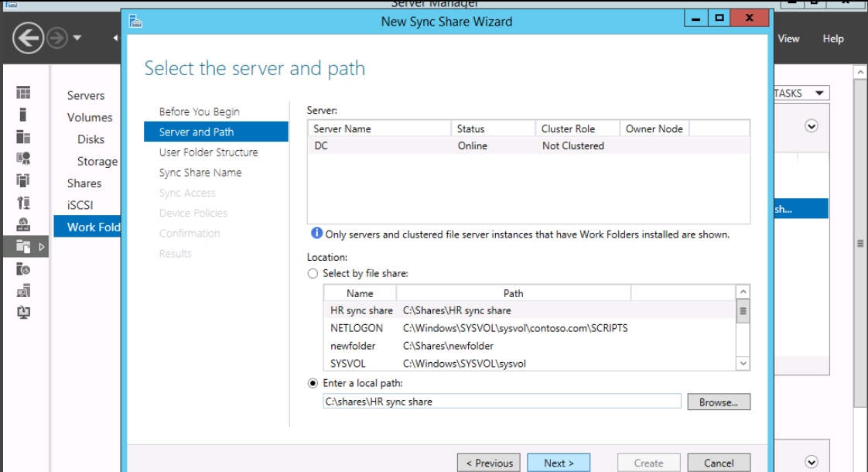868x472 pixels.
Task: Select the NETLOGON share row
Action: [x=530, y=328]
